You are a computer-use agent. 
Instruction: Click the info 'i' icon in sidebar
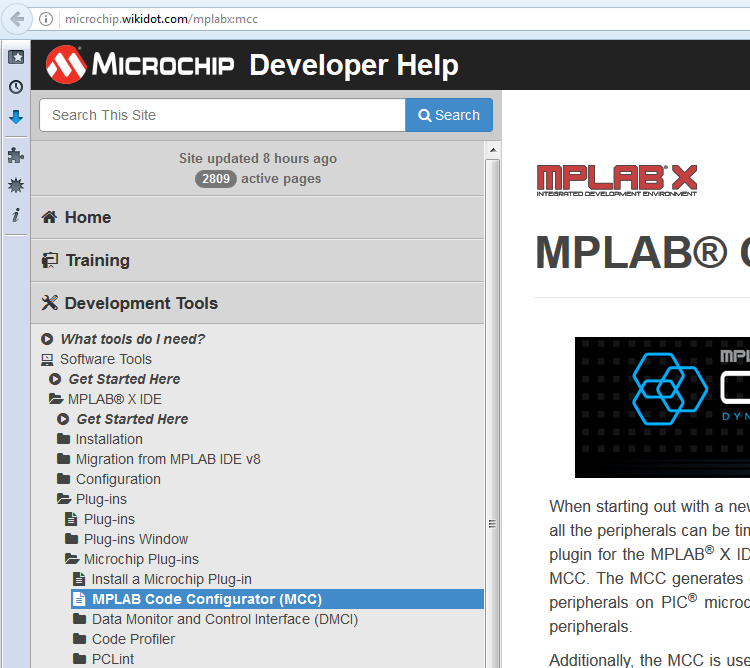point(16,215)
